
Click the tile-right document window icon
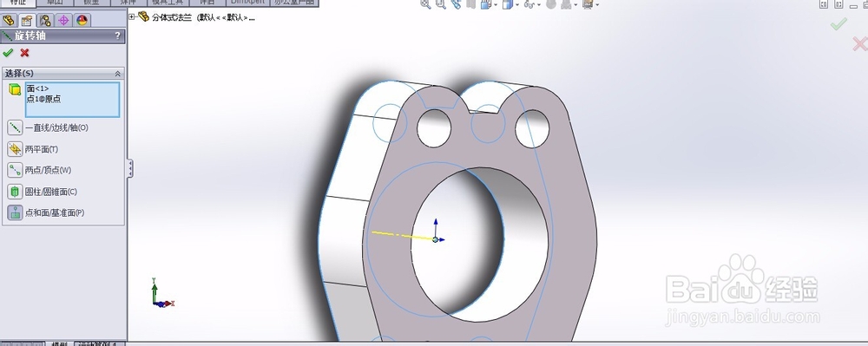838,3
